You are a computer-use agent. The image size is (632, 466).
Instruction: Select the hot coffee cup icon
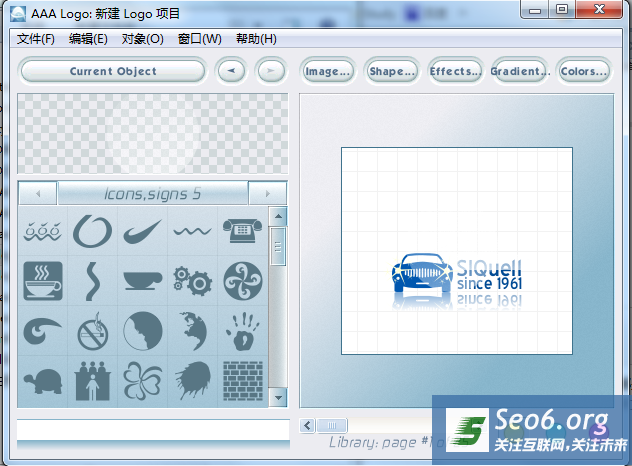click(43, 281)
